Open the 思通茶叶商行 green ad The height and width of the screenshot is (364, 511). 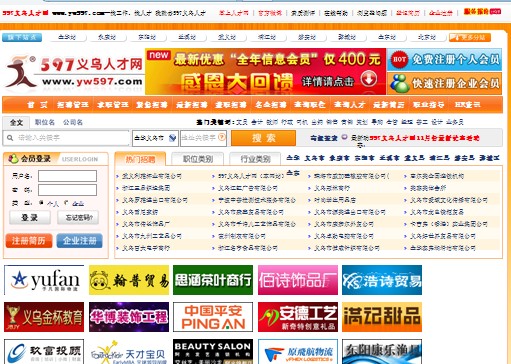[213, 280]
